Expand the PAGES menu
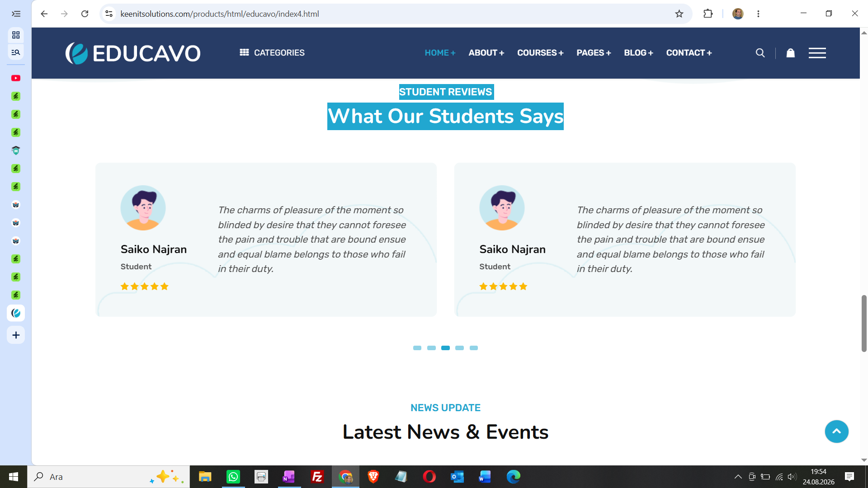The image size is (868, 488). click(x=594, y=53)
